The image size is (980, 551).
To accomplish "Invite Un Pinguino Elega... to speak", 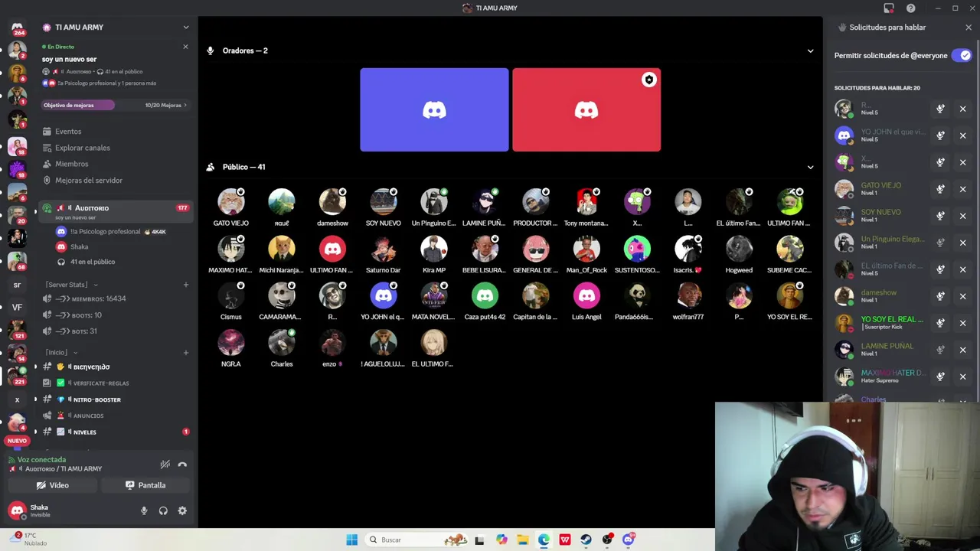I will coord(940,243).
